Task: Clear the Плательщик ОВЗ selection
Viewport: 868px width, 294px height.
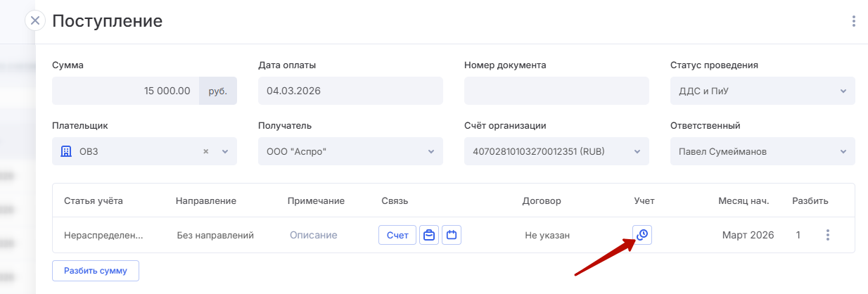Action: tap(206, 151)
